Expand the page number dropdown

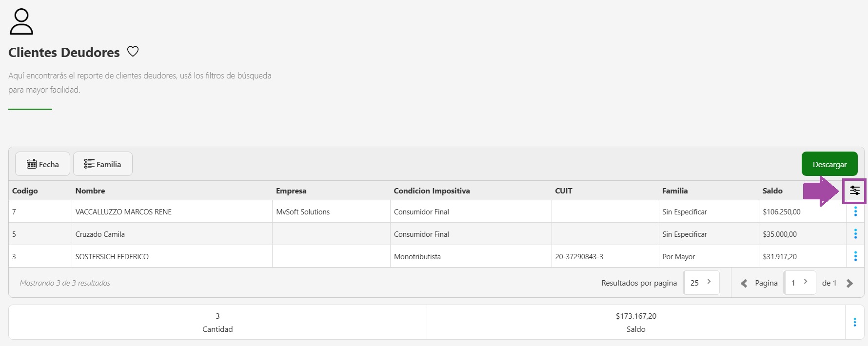799,283
